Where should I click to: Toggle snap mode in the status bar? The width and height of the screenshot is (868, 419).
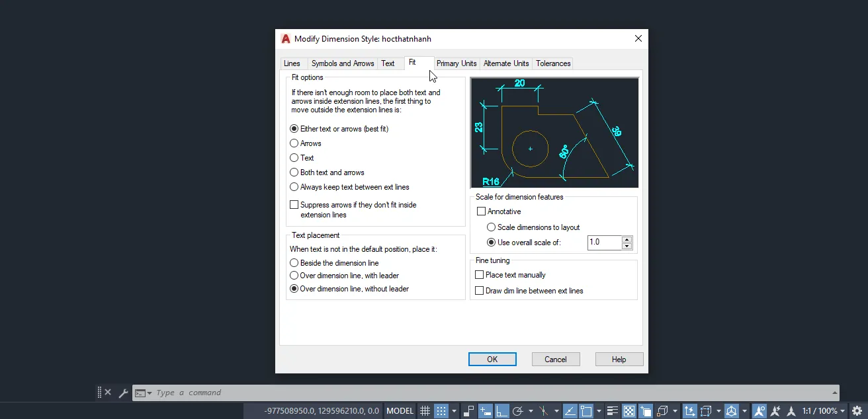click(441, 411)
